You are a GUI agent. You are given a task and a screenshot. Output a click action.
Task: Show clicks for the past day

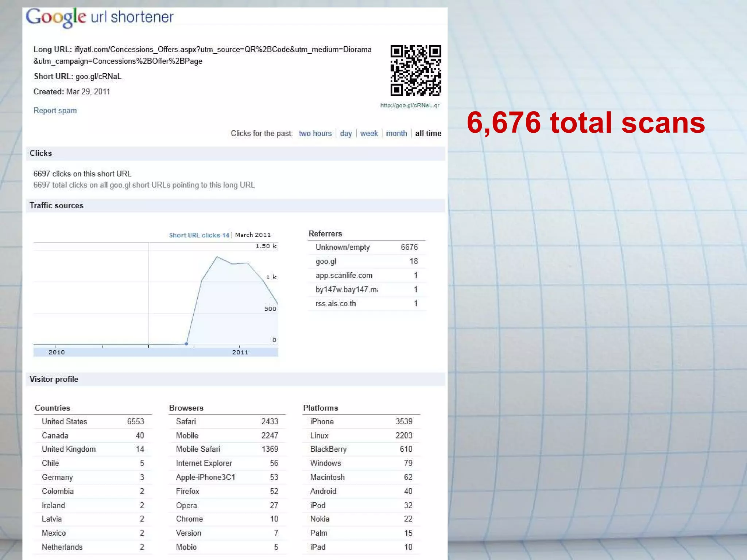[346, 133]
